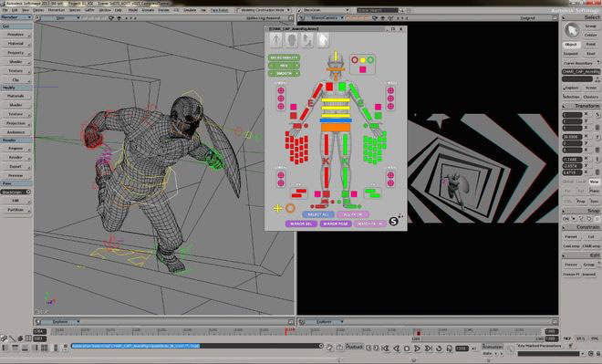Maximize left viewport using its corner icon
The width and height of the screenshot is (602, 364).
pyautogui.click(x=291, y=18)
